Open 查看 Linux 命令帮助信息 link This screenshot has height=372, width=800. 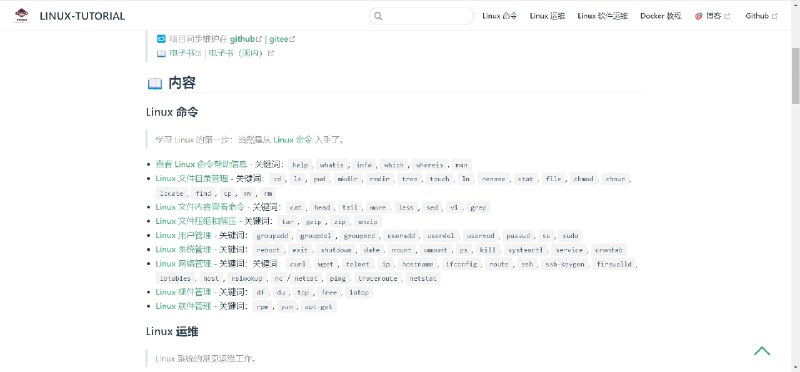201,164
